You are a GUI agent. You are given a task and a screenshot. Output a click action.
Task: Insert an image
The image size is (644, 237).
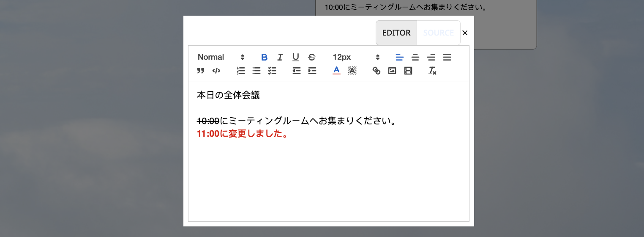(x=392, y=71)
